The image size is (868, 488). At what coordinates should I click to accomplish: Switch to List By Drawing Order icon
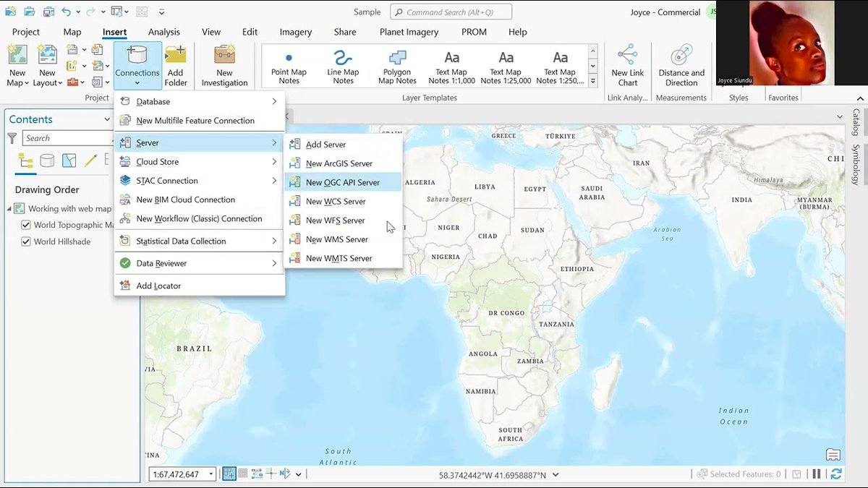25,160
